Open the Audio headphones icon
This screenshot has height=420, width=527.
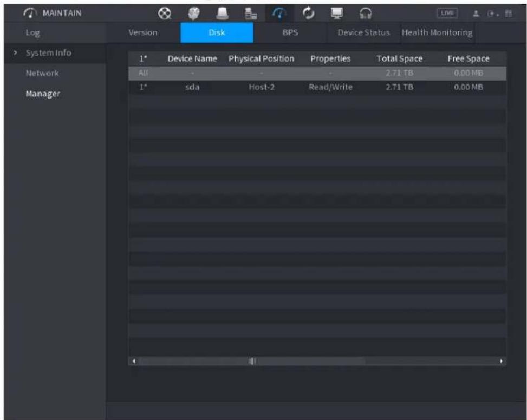366,14
